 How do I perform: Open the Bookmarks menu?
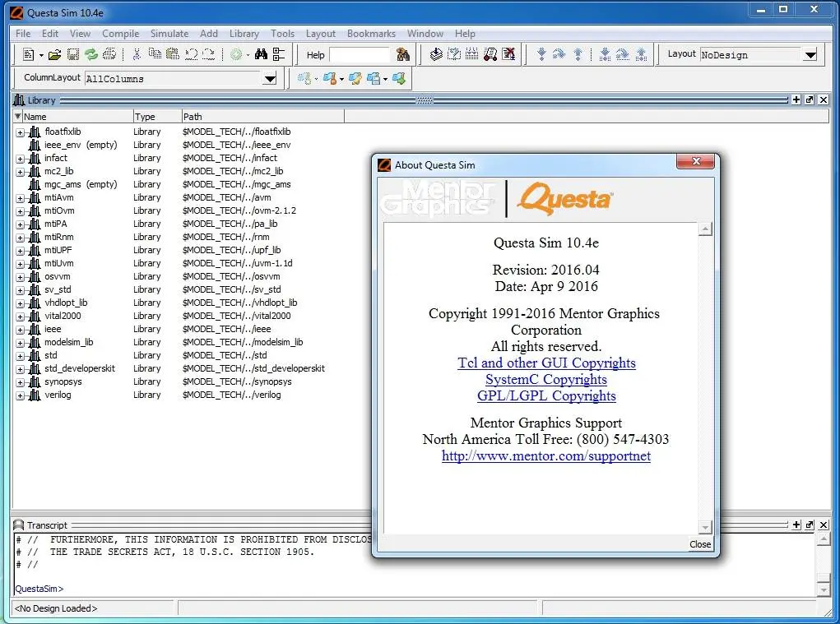(x=371, y=33)
